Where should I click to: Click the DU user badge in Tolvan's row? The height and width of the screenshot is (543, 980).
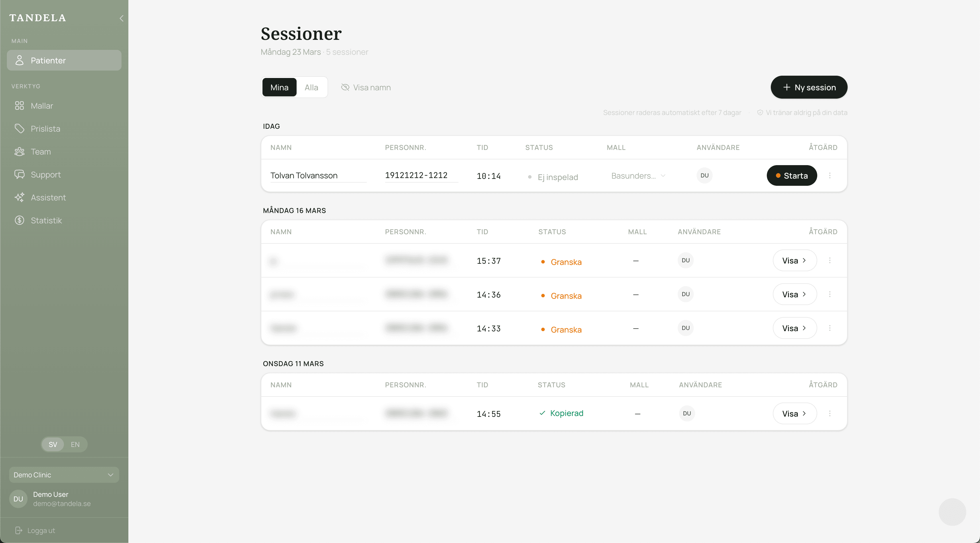click(x=705, y=175)
